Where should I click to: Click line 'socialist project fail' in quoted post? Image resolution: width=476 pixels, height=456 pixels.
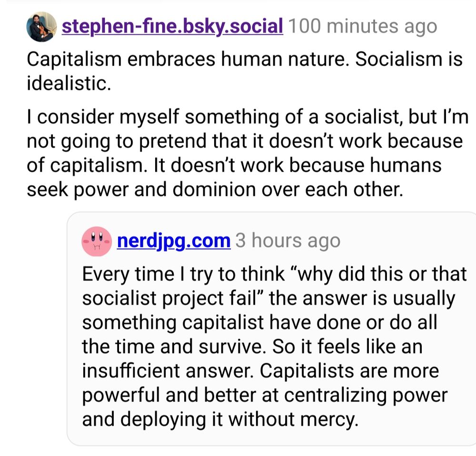tap(268, 298)
